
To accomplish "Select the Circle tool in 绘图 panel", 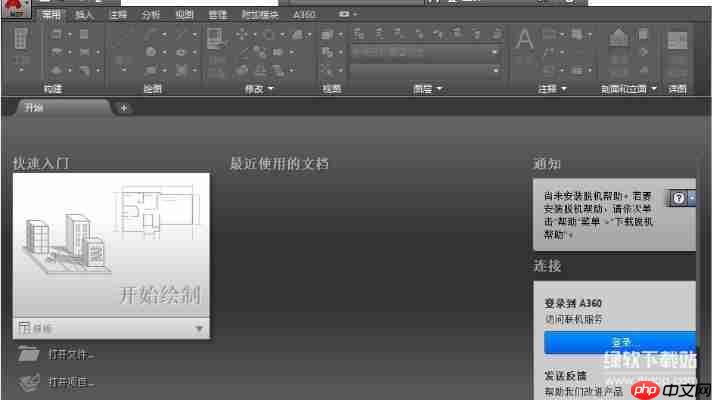I will click(151, 52).
